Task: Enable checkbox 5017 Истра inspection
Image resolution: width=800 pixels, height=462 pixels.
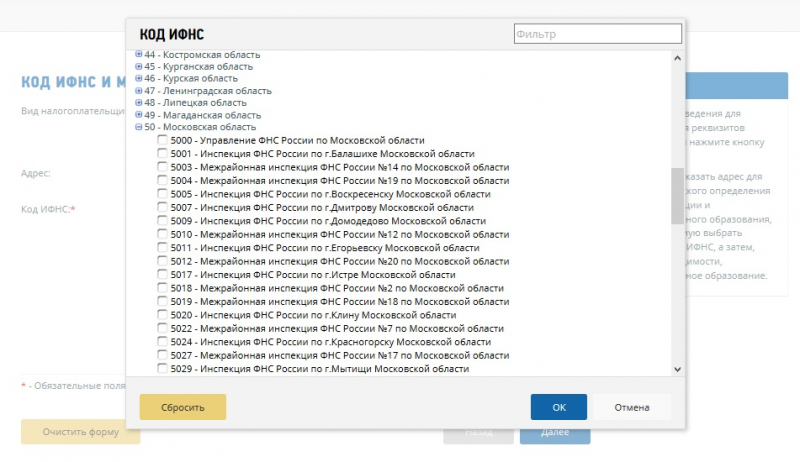Action: (x=163, y=275)
